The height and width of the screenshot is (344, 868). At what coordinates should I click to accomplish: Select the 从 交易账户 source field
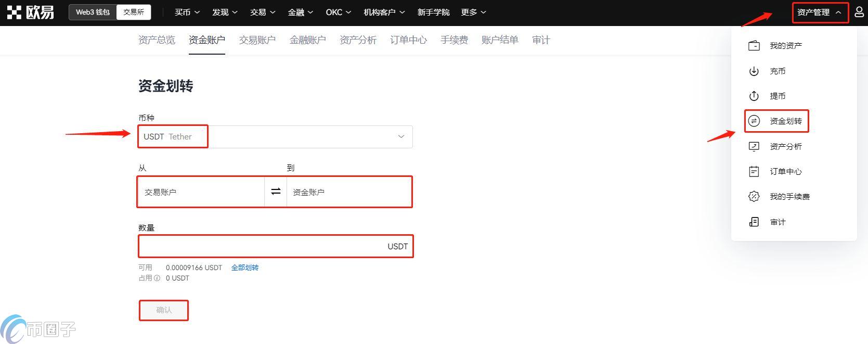click(x=201, y=192)
